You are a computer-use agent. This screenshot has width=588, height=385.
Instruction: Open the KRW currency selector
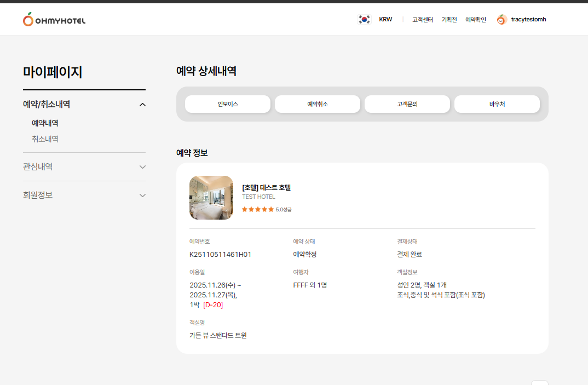click(x=385, y=20)
